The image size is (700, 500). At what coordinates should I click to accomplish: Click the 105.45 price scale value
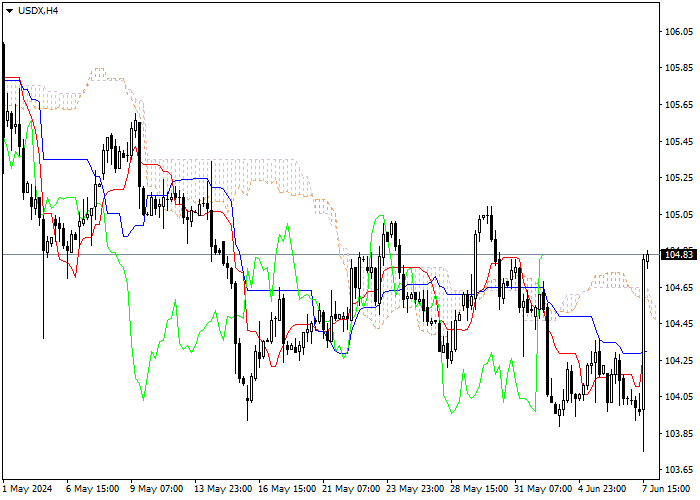point(679,142)
